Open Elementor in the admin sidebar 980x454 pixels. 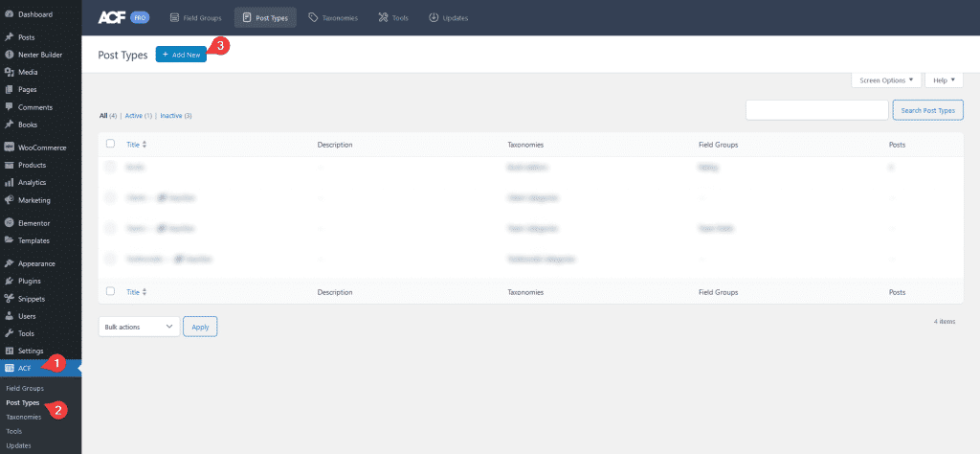(33, 222)
